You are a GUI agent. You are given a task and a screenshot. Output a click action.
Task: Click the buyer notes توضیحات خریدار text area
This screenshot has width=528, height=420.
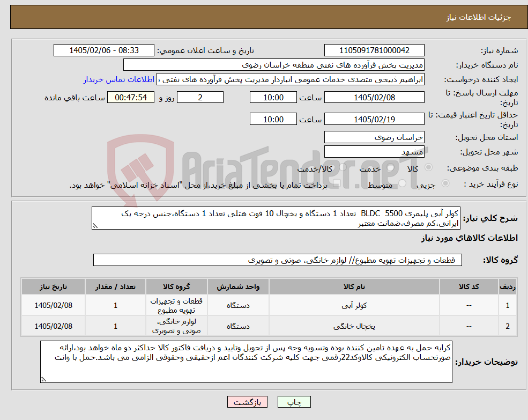(x=246, y=362)
